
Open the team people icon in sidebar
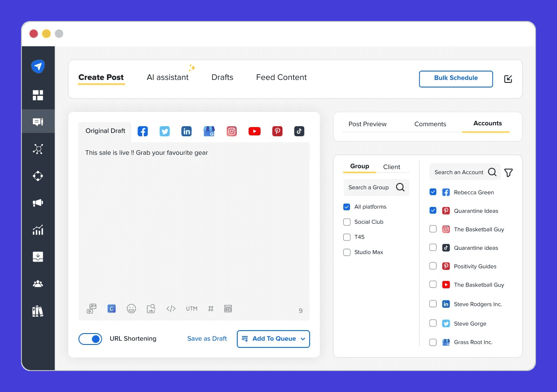click(x=38, y=284)
